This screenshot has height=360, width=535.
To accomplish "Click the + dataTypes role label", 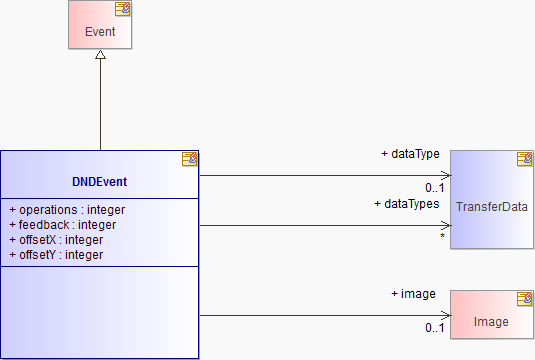I will pyautogui.click(x=407, y=204).
